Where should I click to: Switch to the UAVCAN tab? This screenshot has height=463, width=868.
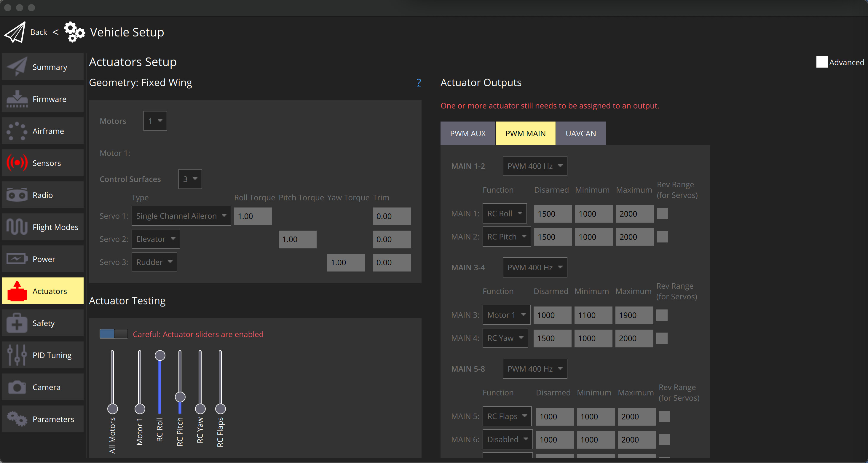coord(580,133)
